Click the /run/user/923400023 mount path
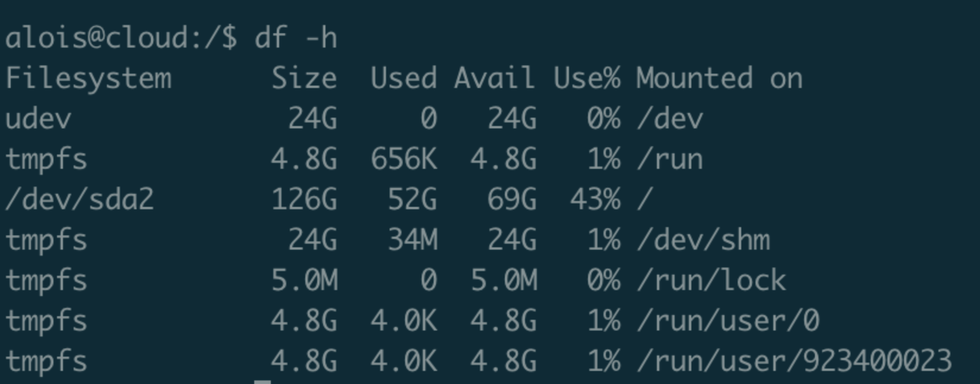The width and height of the screenshot is (980, 384). (x=794, y=361)
